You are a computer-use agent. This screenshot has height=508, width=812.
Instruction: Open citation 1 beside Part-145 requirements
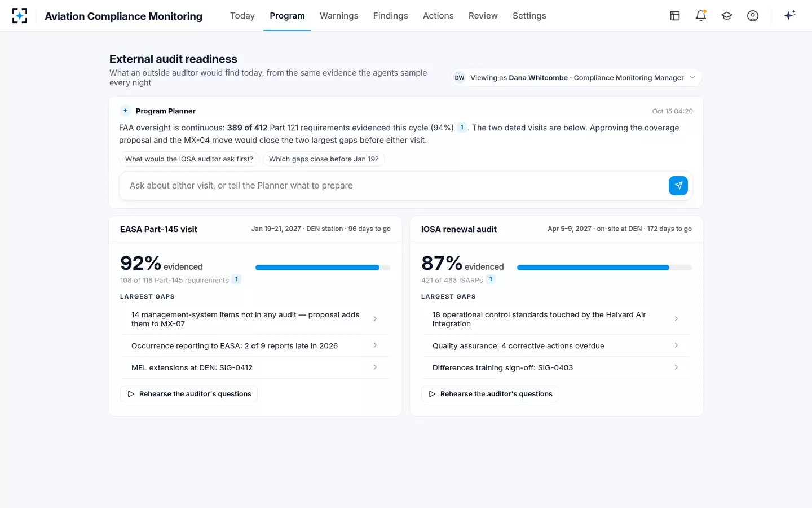pyautogui.click(x=236, y=279)
